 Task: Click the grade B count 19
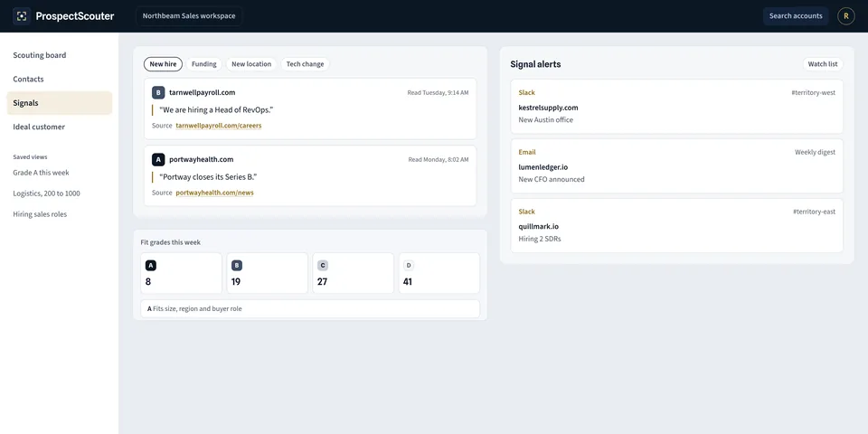click(x=236, y=282)
